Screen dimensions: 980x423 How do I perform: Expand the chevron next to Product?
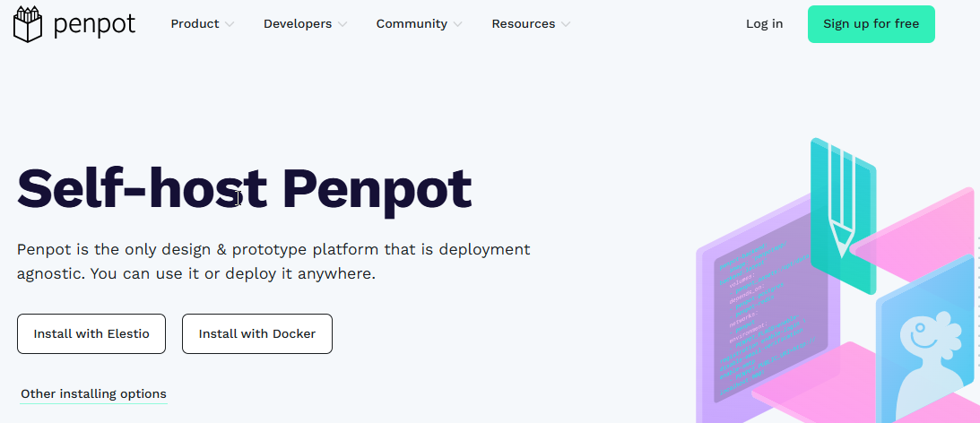tap(230, 24)
